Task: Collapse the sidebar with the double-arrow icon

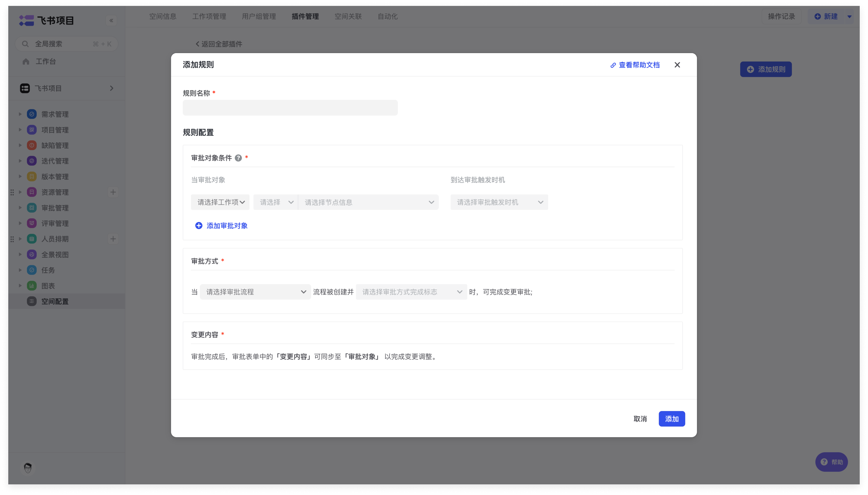Action: tap(111, 20)
